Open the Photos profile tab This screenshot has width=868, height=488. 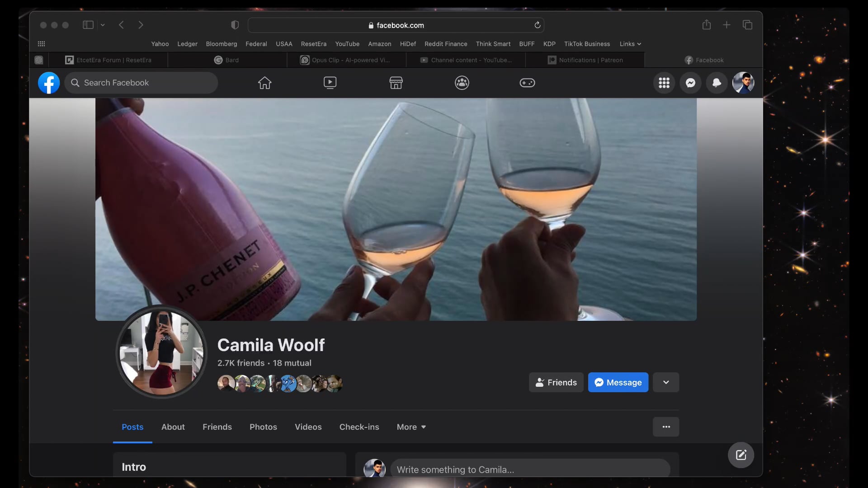(x=263, y=427)
